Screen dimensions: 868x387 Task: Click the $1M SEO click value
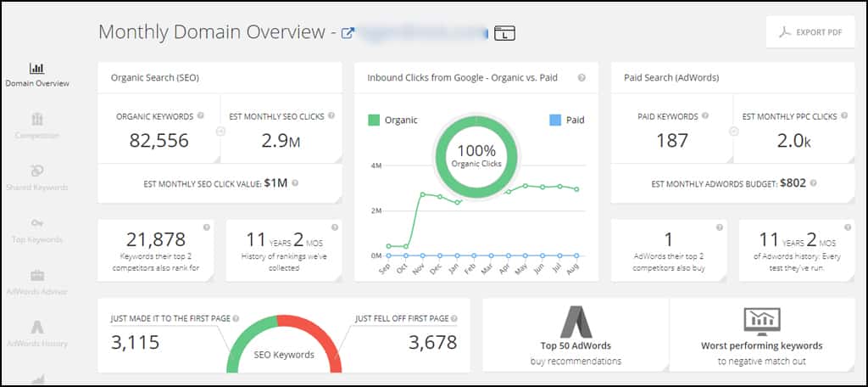tap(275, 183)
